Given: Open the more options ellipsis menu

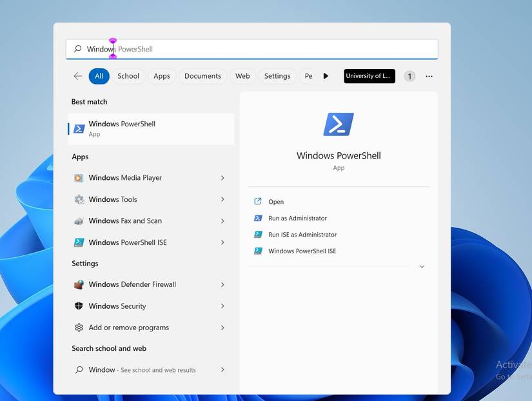Looking at the screenshot, I should pos(429,75).
